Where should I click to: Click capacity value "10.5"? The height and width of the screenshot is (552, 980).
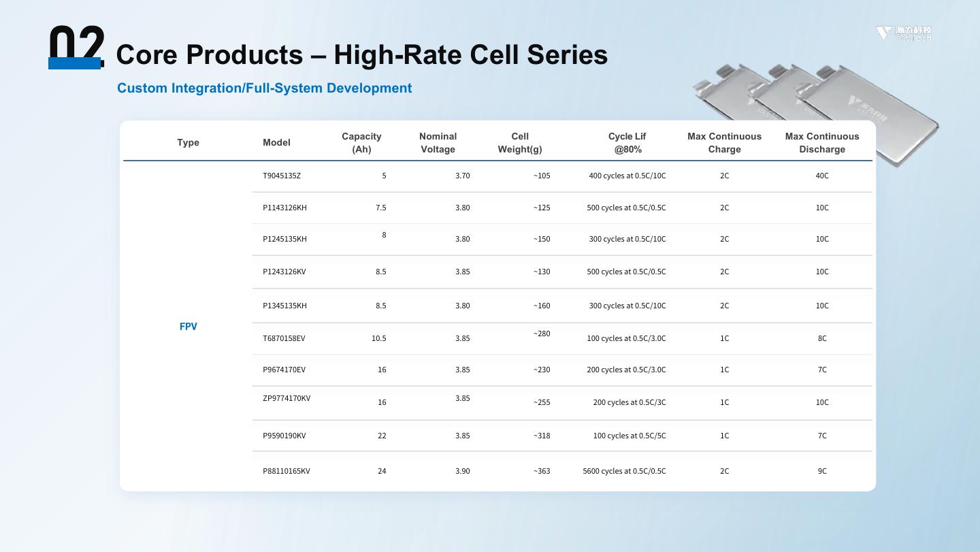[379, 338]
